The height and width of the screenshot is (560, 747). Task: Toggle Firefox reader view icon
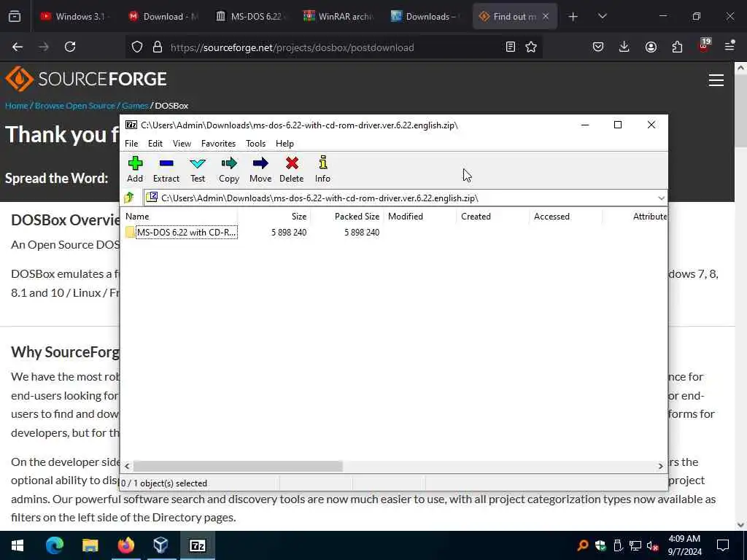point(510,47)
